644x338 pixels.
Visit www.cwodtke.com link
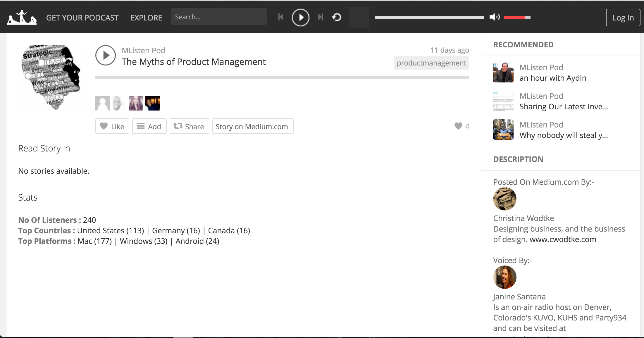[x=563, y=239]
